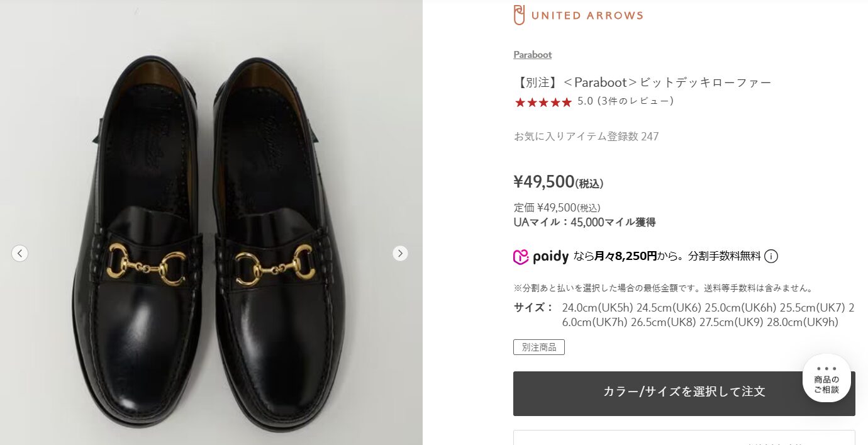Click the red five-star rating
Image resolution: width=868 pixels, height=445 pixels.
coord(543,102)
